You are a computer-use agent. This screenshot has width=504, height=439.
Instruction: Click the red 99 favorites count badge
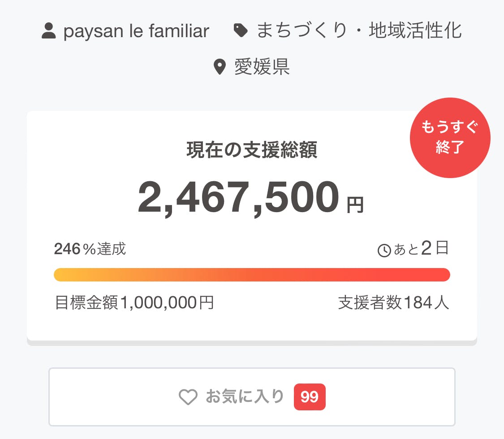[310, 397]
